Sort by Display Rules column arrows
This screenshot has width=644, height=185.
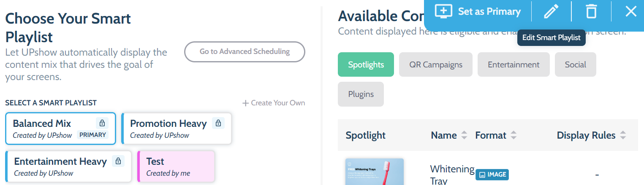[x=622, y=135]
